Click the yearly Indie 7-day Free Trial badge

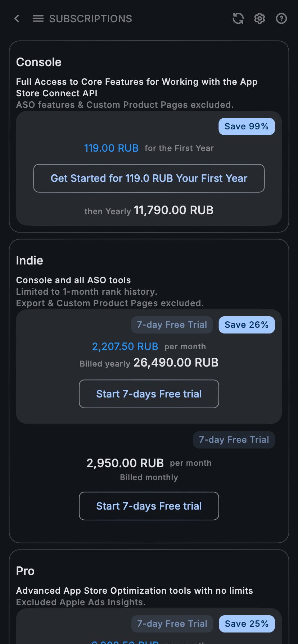point(172,325)
